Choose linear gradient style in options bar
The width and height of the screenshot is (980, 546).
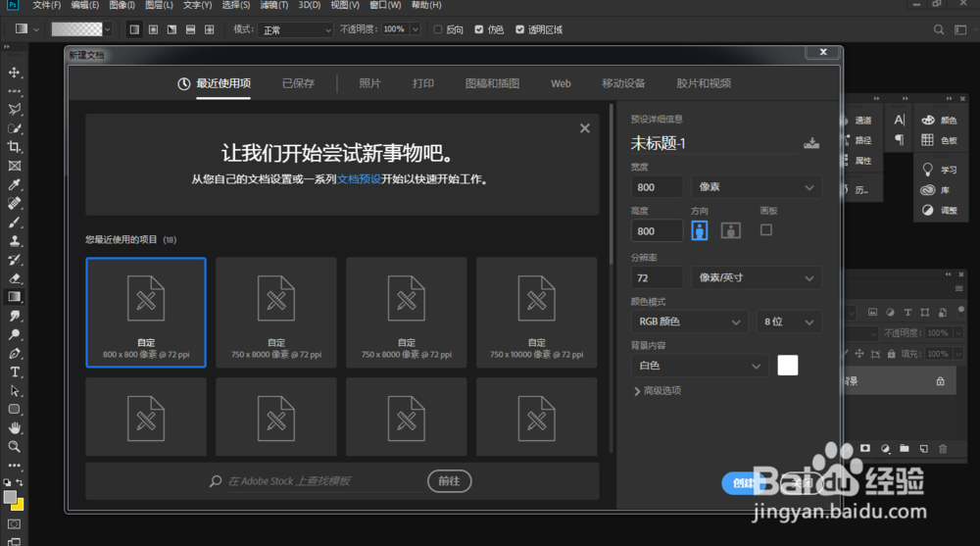[134, 29]
